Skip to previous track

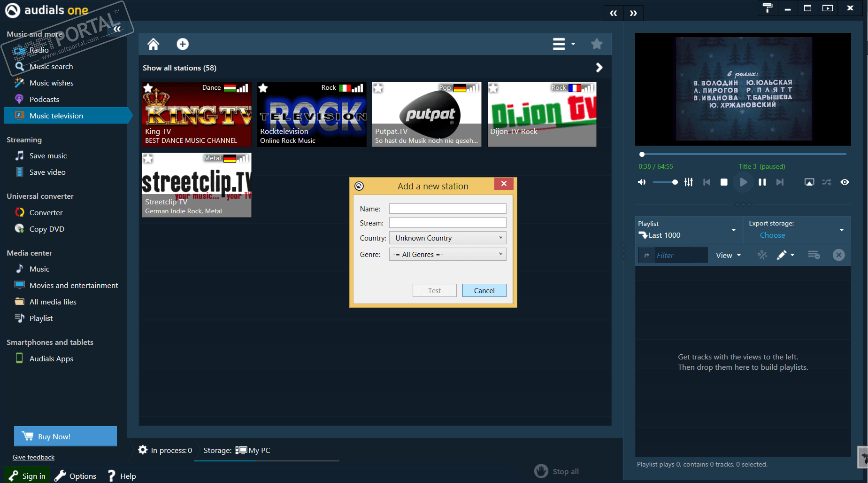tap(707, 182)
